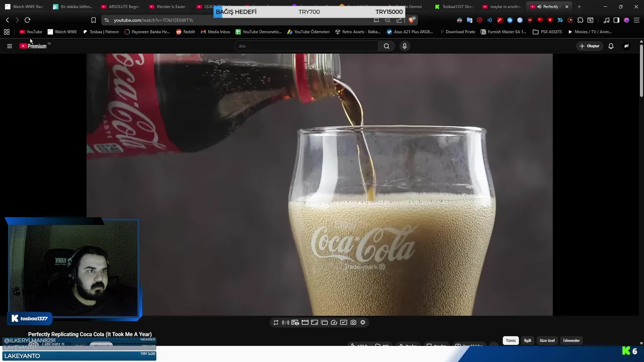Image resolution: width=644 pixels, height=362 pixels.
Task: Go back with browser back arrow
Action: 7,20
